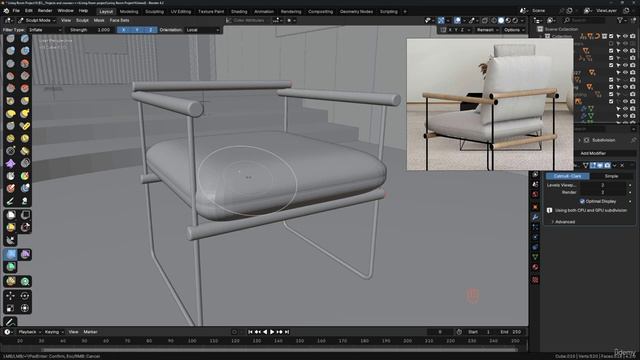Toggle the filter Z axis button
Screen dimensions: 640x360
[x=151, y=30]
